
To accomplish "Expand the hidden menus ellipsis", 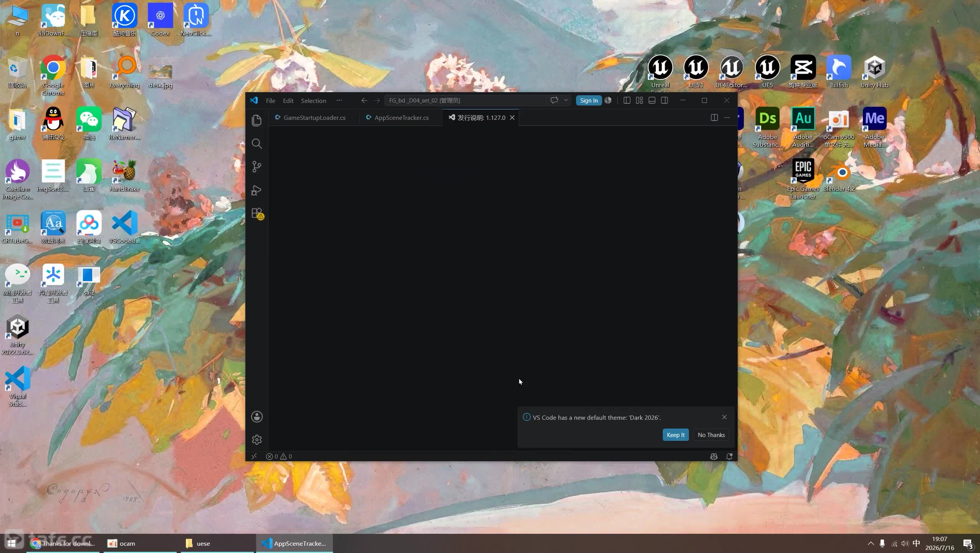I will click(339, 100).
